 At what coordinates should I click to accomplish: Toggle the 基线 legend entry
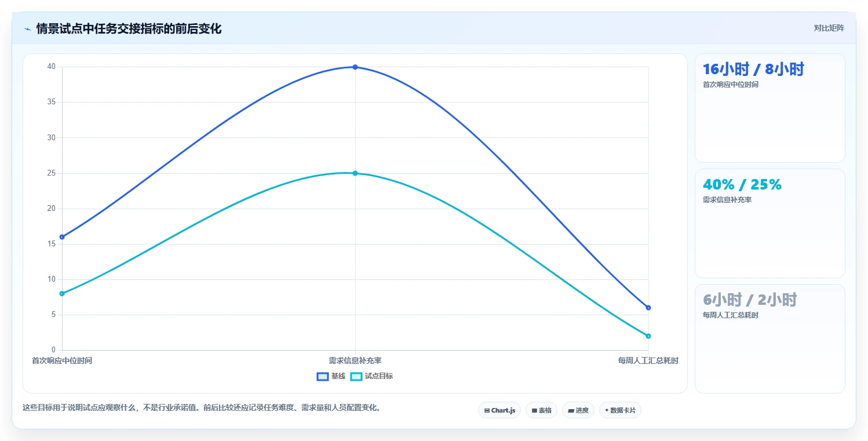[331, 376]
